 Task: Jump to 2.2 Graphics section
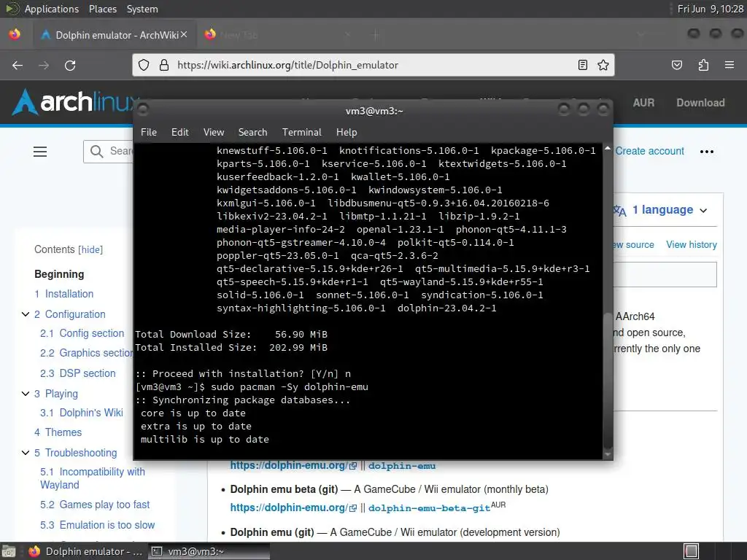(86, 353)
